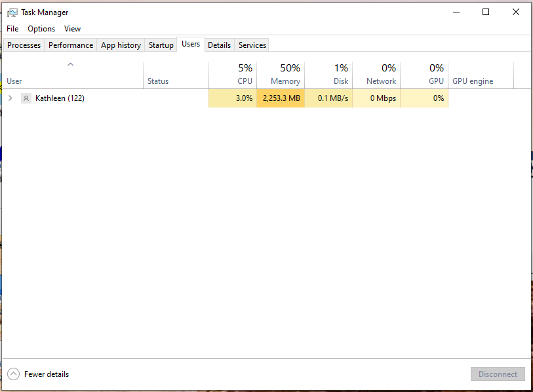The height and width of the screenshot is (392, 533).
Task: Sort by the Status column header
Action: [x=176, y=75]
